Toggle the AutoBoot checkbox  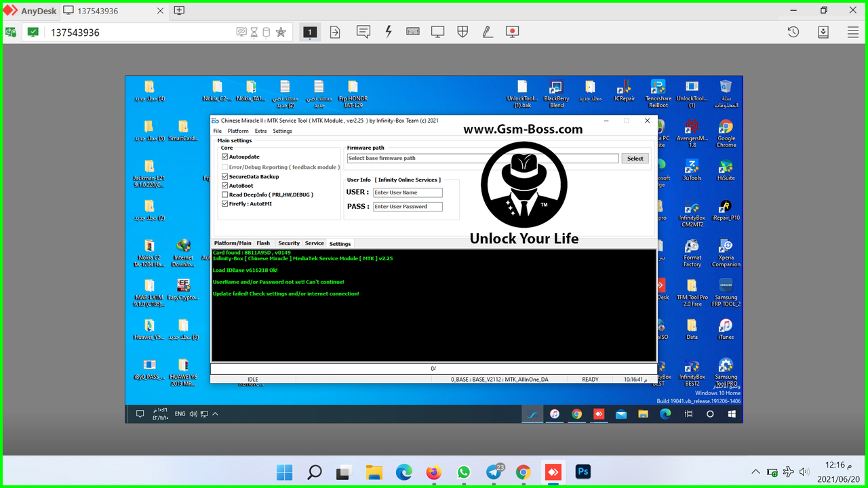[x=225, y=185]
